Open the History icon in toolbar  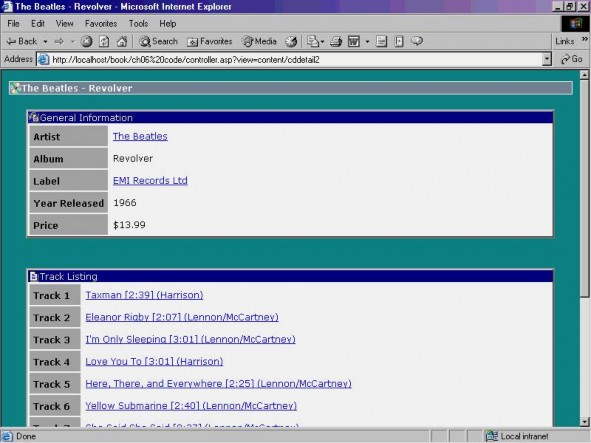(291, 41)
